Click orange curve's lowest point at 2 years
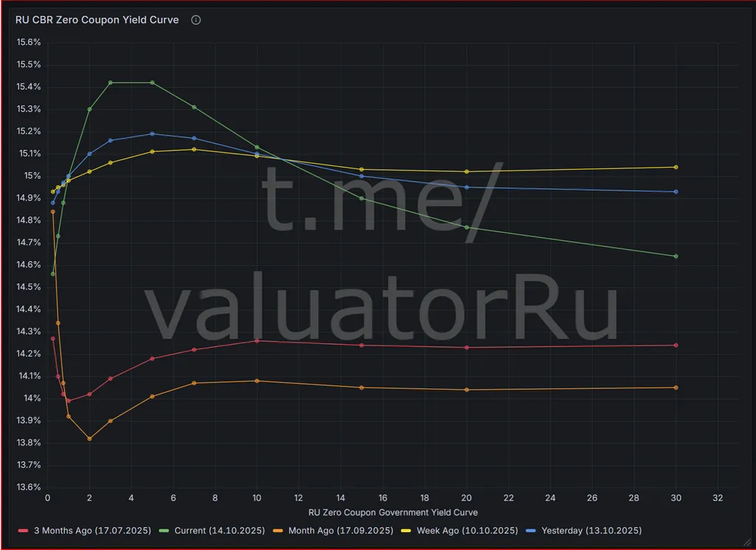756x550 pixels. pyautogui.click(x=89, y=439)
